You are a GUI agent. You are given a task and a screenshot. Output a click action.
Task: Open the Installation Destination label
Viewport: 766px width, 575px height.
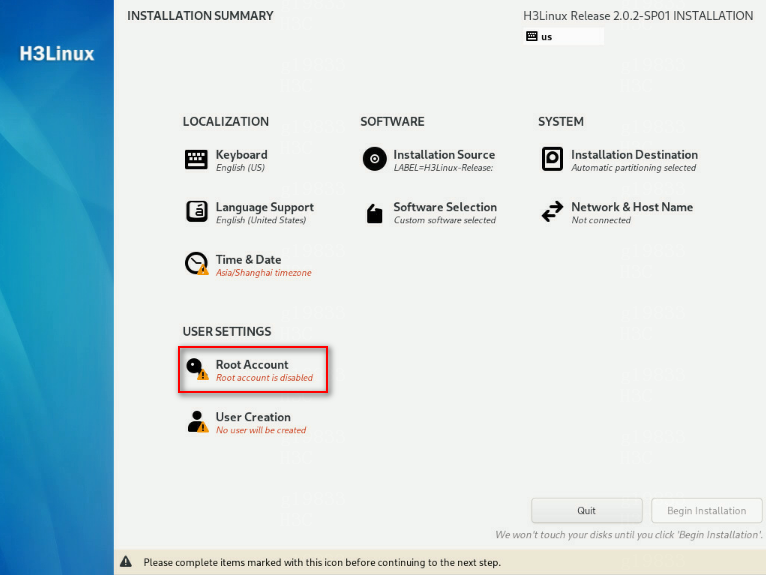coord(634,155)
